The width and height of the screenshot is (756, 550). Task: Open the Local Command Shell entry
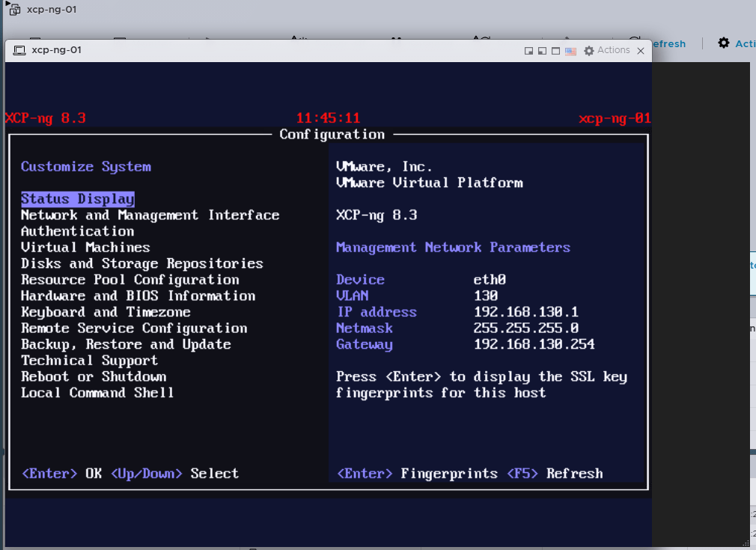[x=97, y=393]
